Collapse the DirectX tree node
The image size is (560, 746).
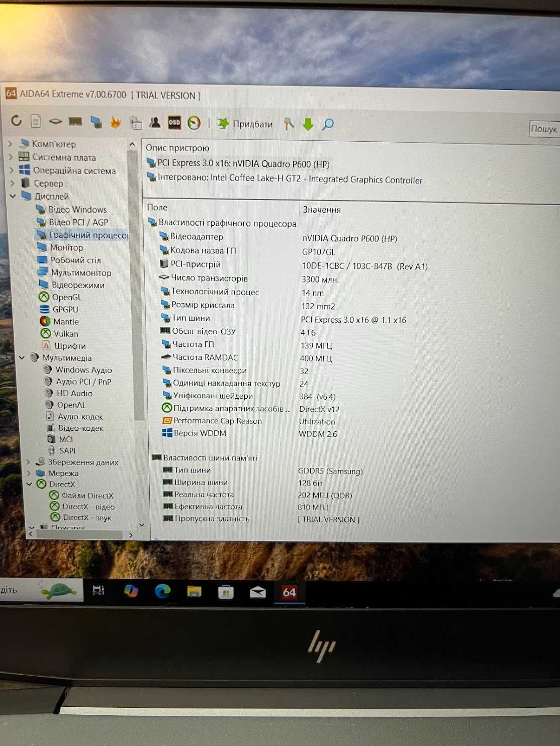(29, 484)
